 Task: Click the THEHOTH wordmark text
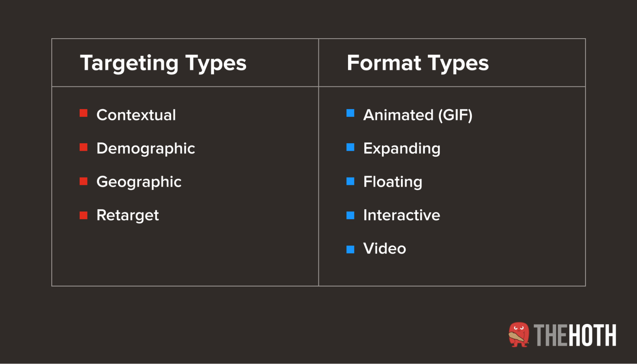(575, 335)
